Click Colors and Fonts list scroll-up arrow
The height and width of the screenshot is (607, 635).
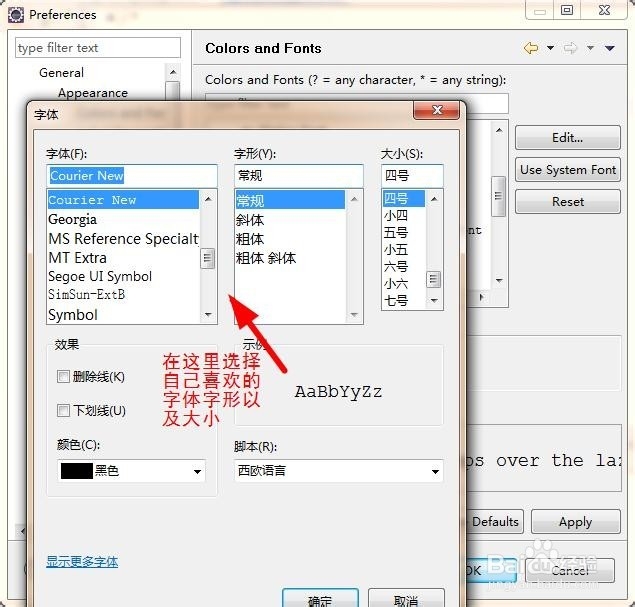coord(499,130)
